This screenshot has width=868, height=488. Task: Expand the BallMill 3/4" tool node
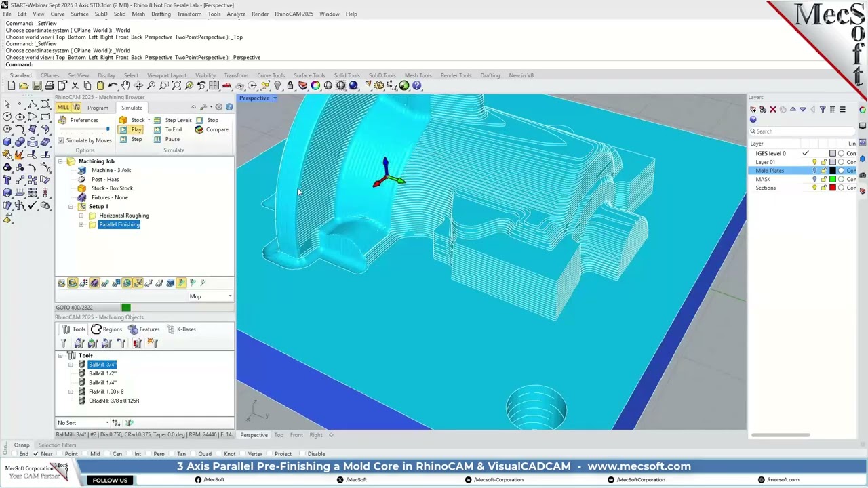71,365
